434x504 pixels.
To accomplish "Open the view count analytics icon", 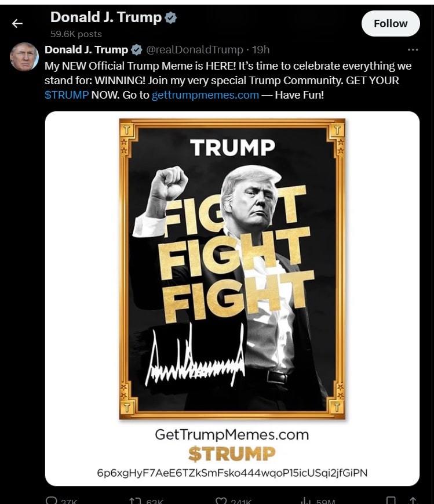I will tap(305, 501).
